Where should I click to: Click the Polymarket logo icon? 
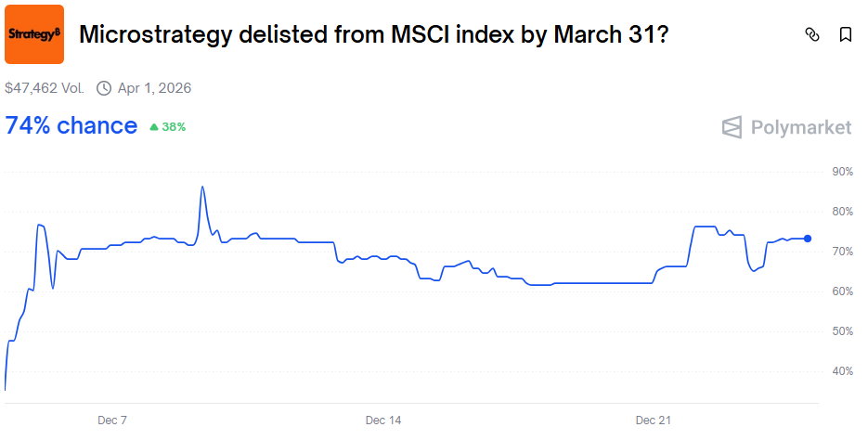click(x=732, y=127)
